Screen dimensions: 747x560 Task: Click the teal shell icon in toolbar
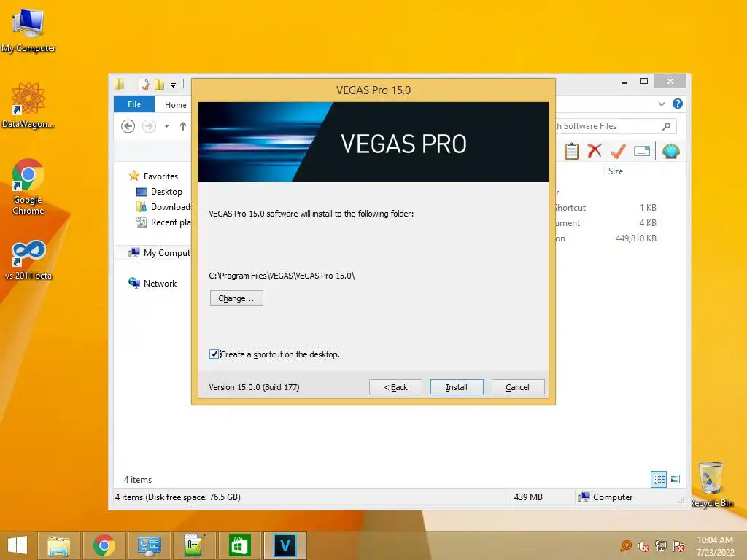click(x=671, y=152)
